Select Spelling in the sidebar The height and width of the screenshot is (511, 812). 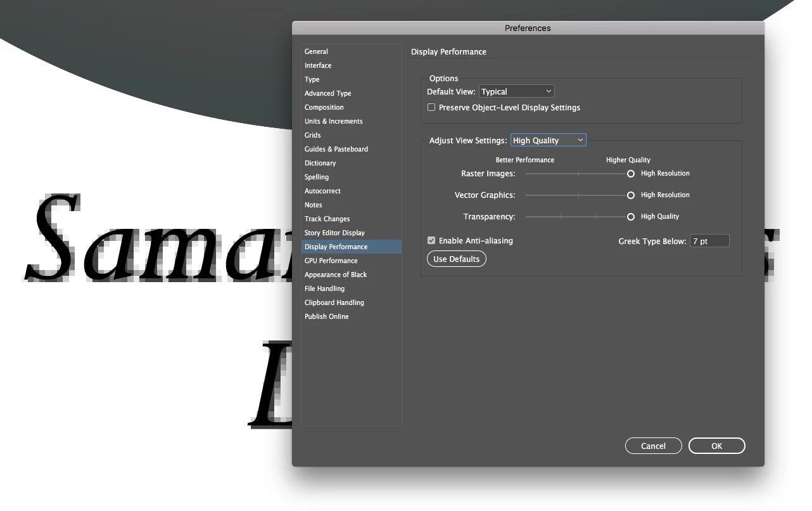(x=352, y=177)
